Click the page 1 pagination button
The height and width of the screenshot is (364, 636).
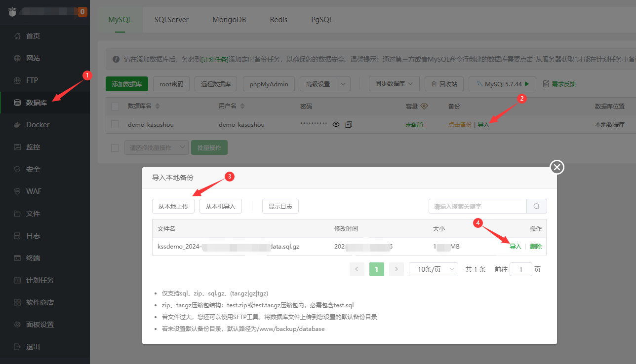(377, 269)
